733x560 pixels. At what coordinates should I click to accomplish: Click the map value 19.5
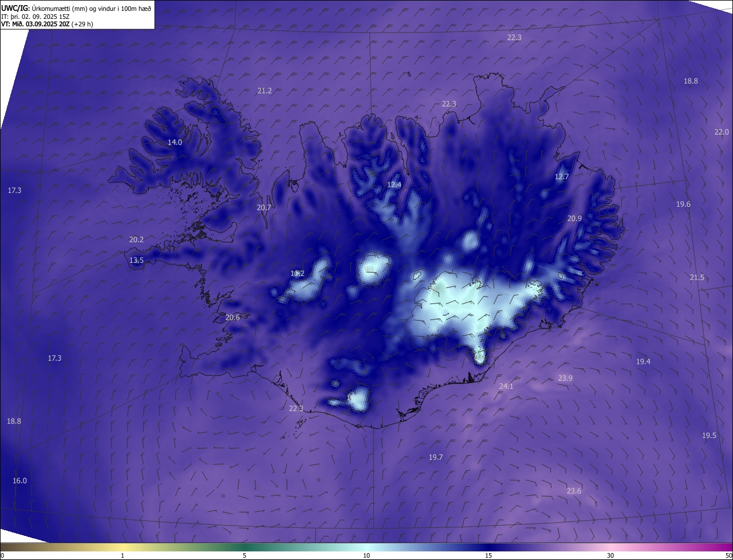pyautogui.click(x=709, y=435)
